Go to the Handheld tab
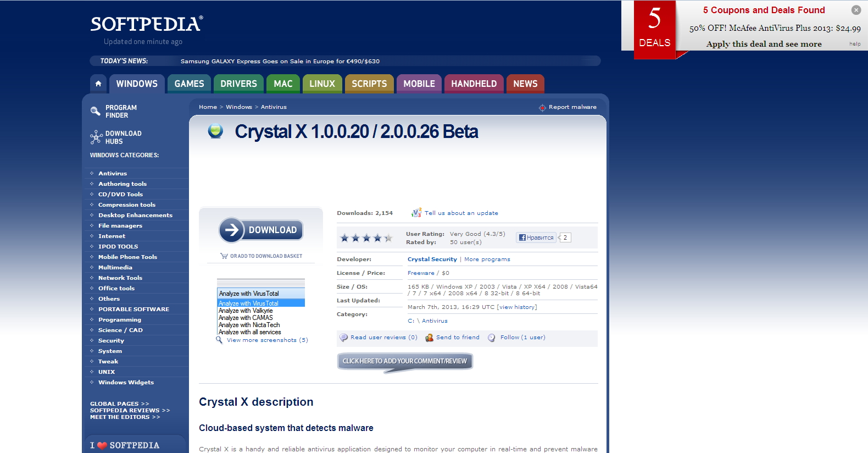868x453 pixels. pyautogui.click(x=474, y=84)
